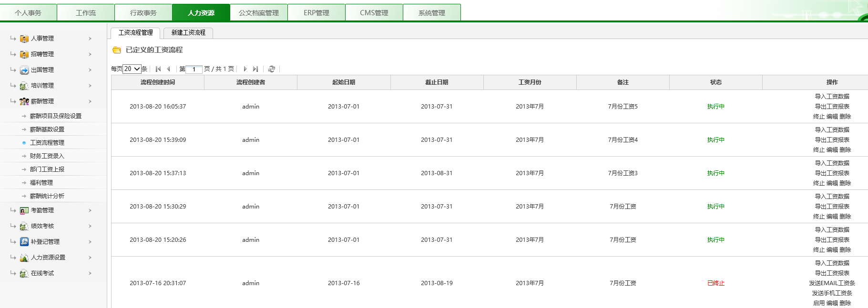
Task: Click the next page arrow
Action: tap(245, 69)
